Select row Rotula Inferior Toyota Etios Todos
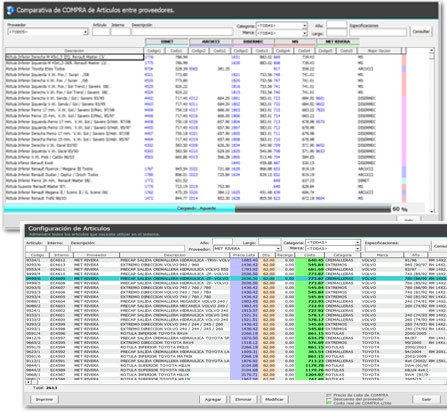The width and height of the screenshot is (447, 412). pos(204,69)
